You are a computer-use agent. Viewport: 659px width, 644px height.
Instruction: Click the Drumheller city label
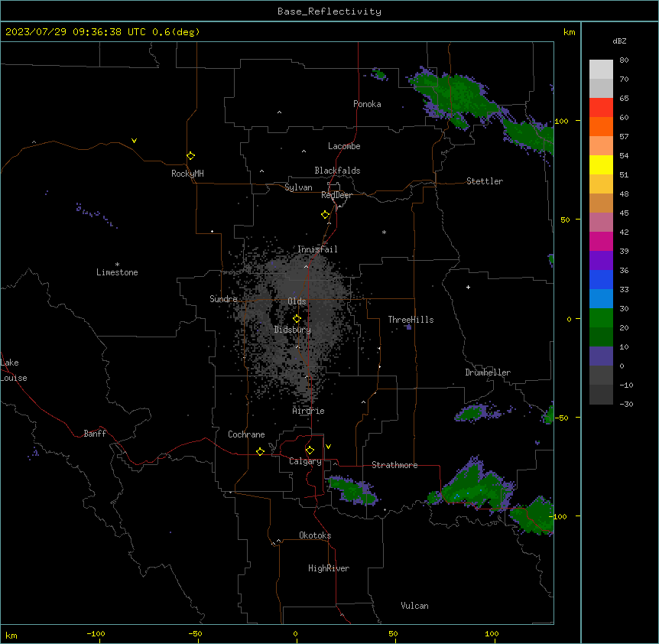point(488,372)
